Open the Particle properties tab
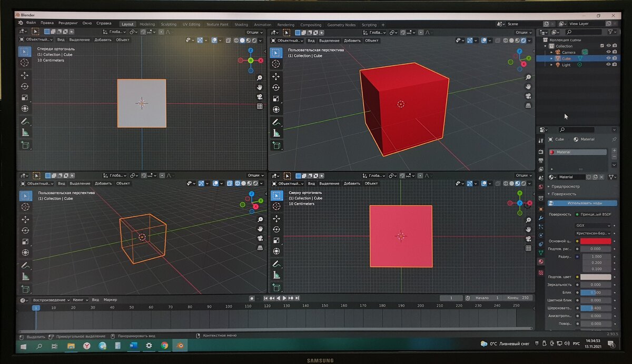Viewport: 632px width, 364px height. pos(540,227)
